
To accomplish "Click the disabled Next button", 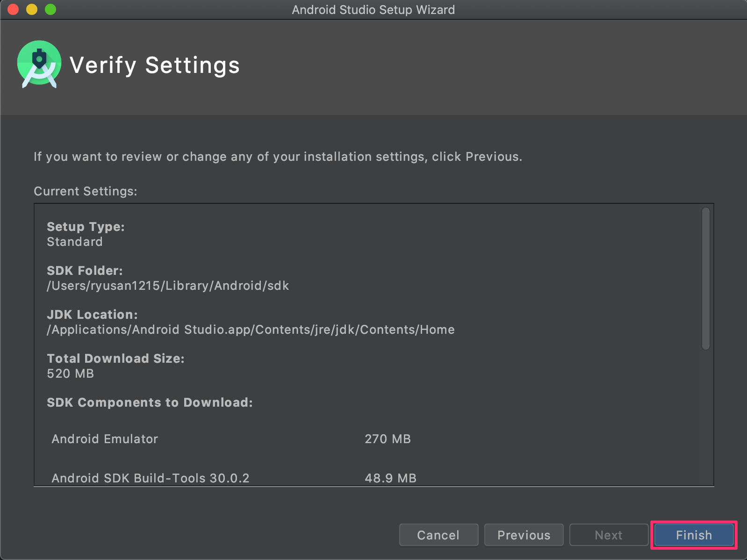I will [x=609, y=535].
